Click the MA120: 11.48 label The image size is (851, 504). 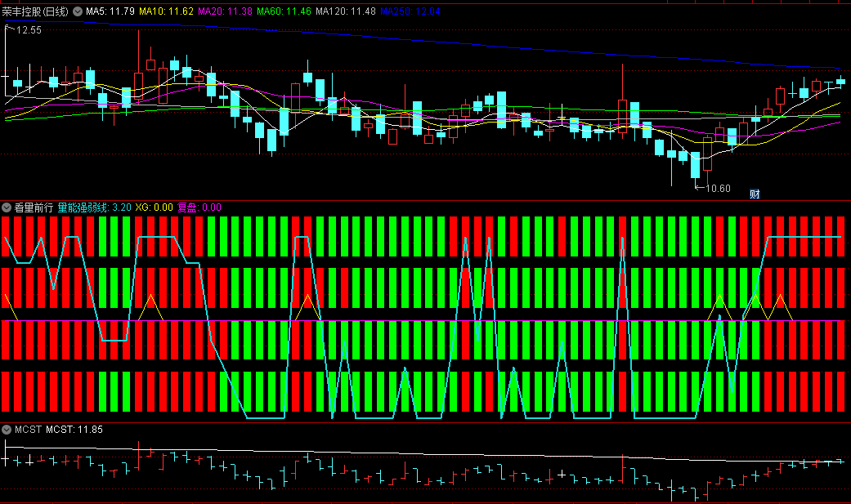point(346,11)
